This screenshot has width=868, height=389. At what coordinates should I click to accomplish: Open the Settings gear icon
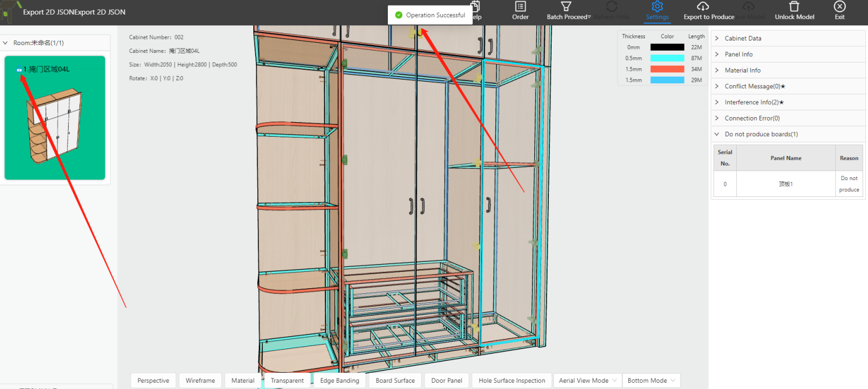(657, 7)
